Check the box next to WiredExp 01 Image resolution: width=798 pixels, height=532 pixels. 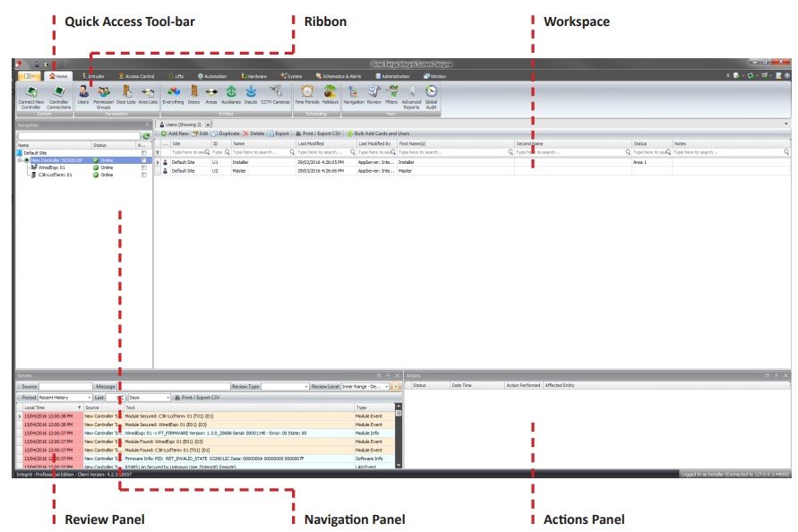tap(144, 167)
